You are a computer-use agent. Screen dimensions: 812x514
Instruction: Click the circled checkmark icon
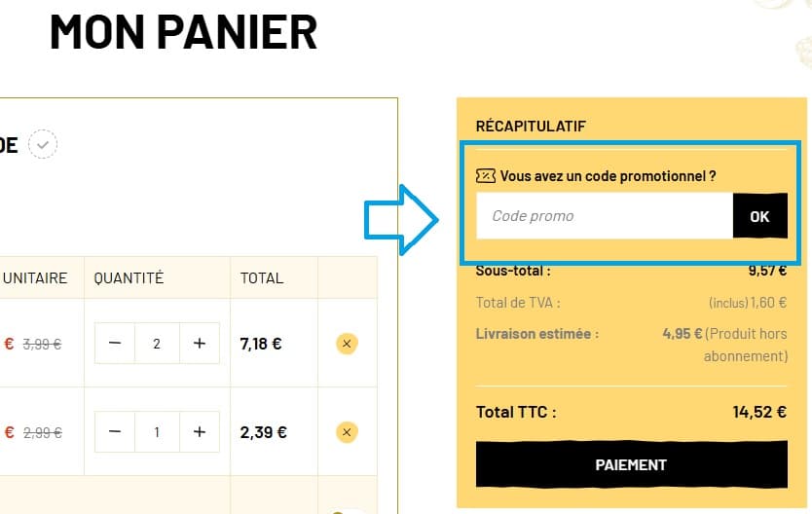click(x=43, y=145)
